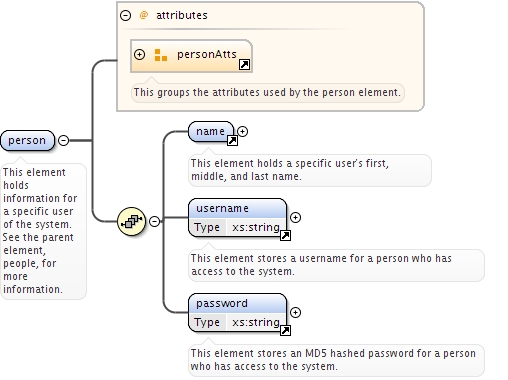Click the username xs:string type value
The width and height of the screenshot is (508, 380).
click(256, 227)
